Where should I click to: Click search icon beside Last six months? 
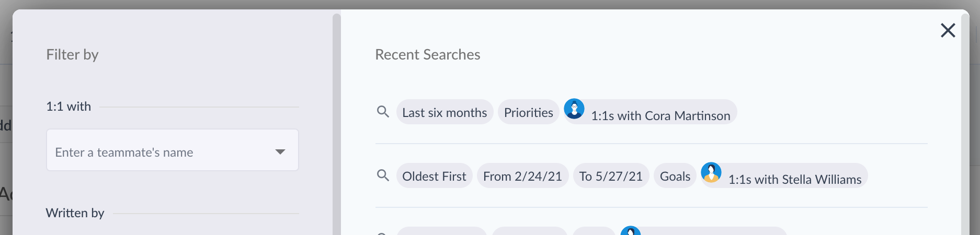[x=383, y=112]
